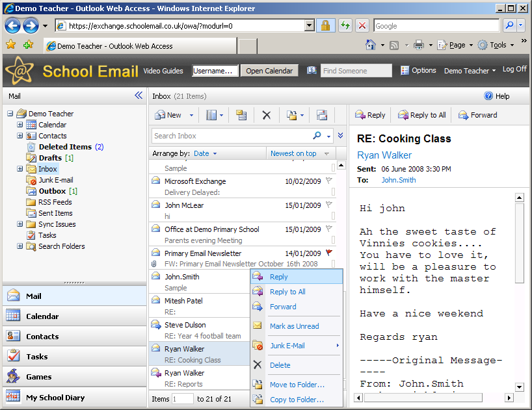Click the Ryan Walker sender link

384,155
